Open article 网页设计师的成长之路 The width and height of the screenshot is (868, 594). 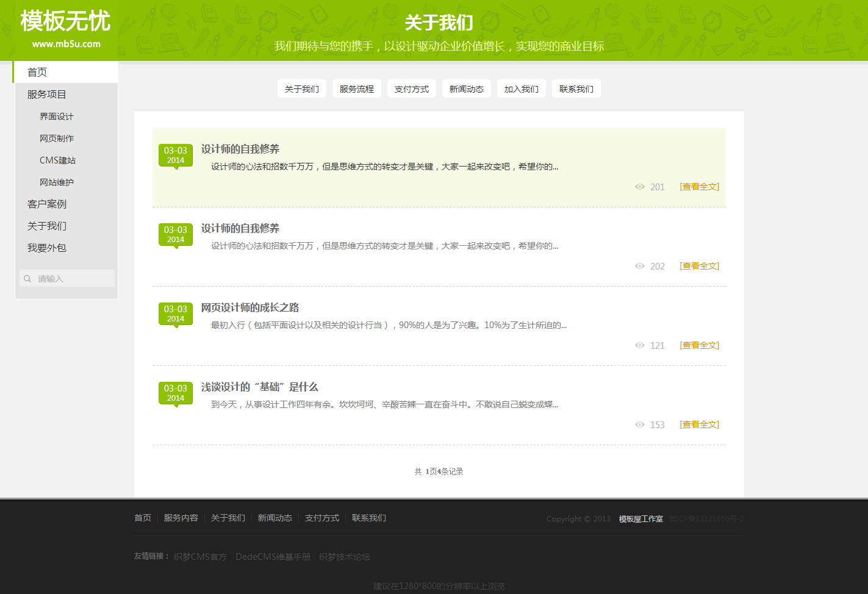[250, 307]
